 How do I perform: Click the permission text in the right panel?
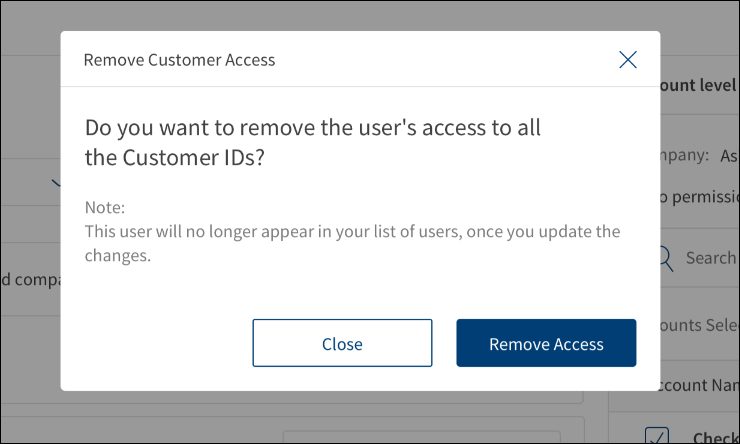699,193
